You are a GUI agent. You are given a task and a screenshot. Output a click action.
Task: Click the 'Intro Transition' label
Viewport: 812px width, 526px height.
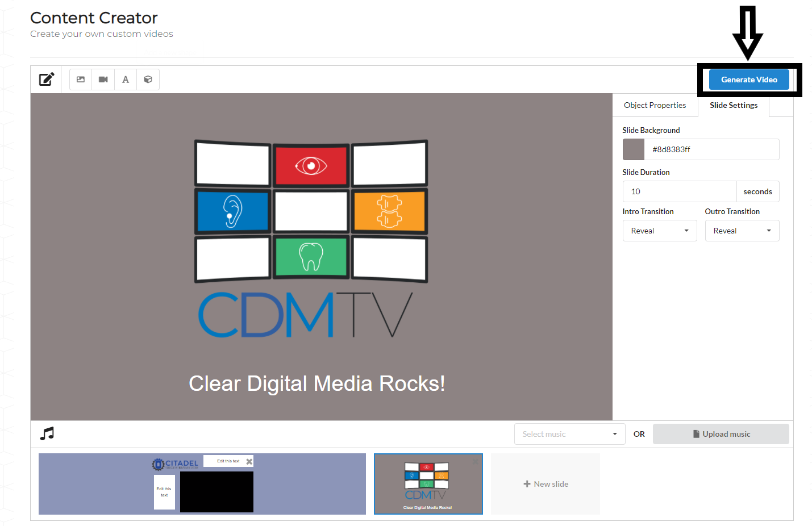648,211
